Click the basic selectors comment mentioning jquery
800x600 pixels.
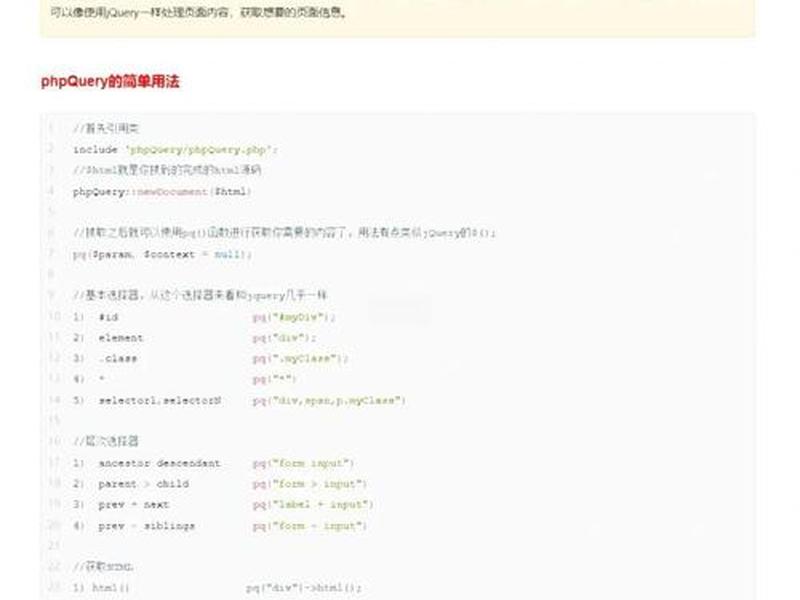coord(199,295)
